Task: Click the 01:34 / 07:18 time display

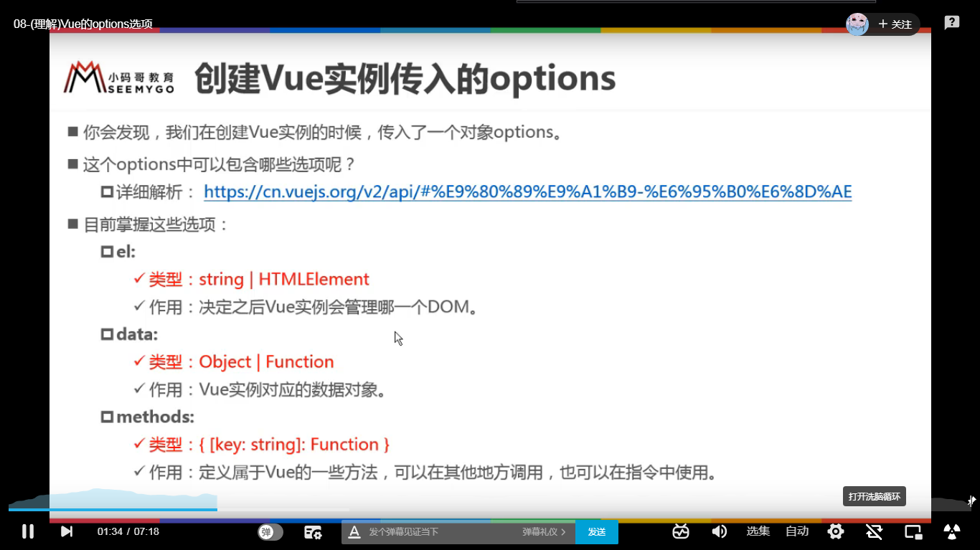Action: tap(128, 531)
